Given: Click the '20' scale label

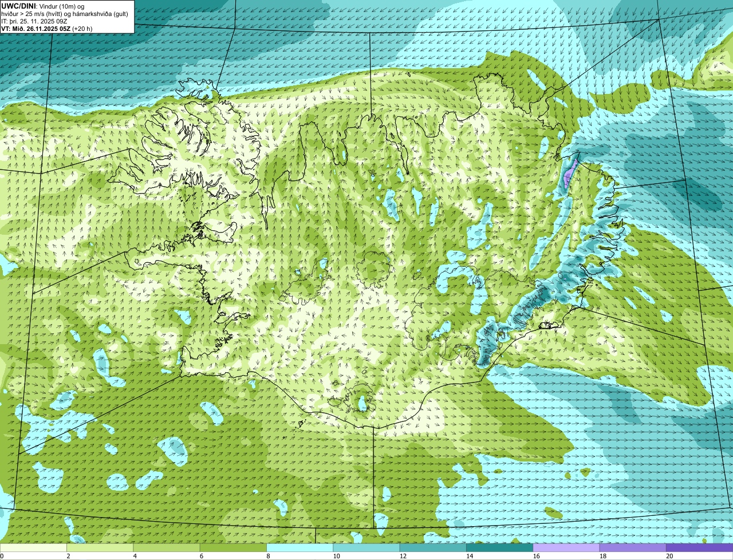Looking at the screenshot, I should 669,556.
